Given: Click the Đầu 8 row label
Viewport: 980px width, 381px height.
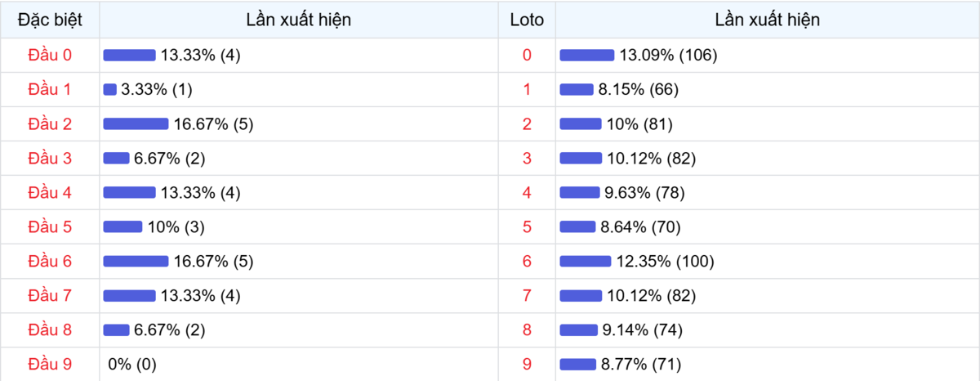Looking at the screenshot, I should click(50, 330).
